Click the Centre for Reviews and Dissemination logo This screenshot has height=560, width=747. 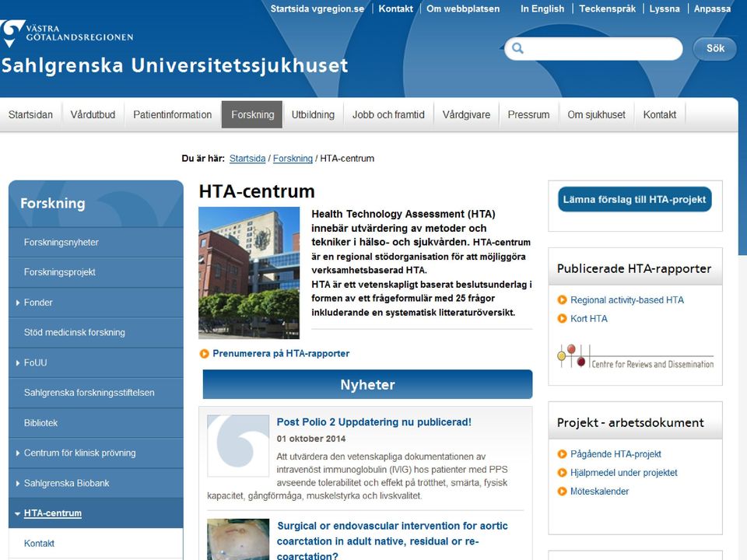pyautogui.click(x=636, y=357)
